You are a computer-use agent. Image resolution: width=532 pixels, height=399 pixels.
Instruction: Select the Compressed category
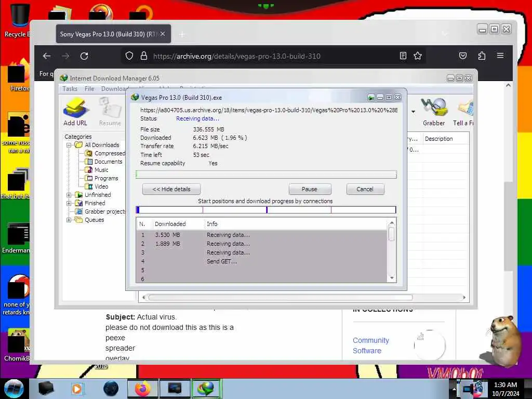click(105, 153)
